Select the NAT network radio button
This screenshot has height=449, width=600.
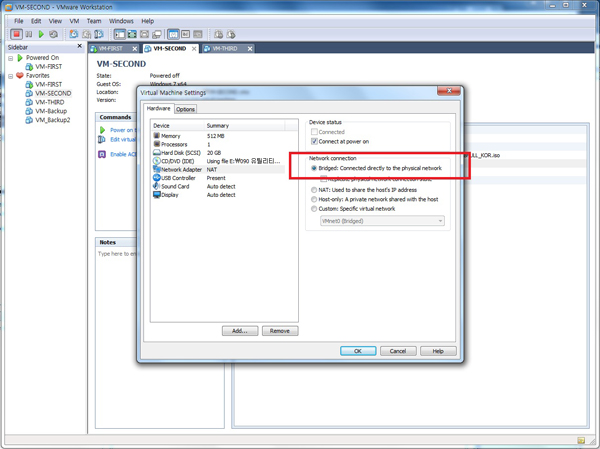[314, 190]
